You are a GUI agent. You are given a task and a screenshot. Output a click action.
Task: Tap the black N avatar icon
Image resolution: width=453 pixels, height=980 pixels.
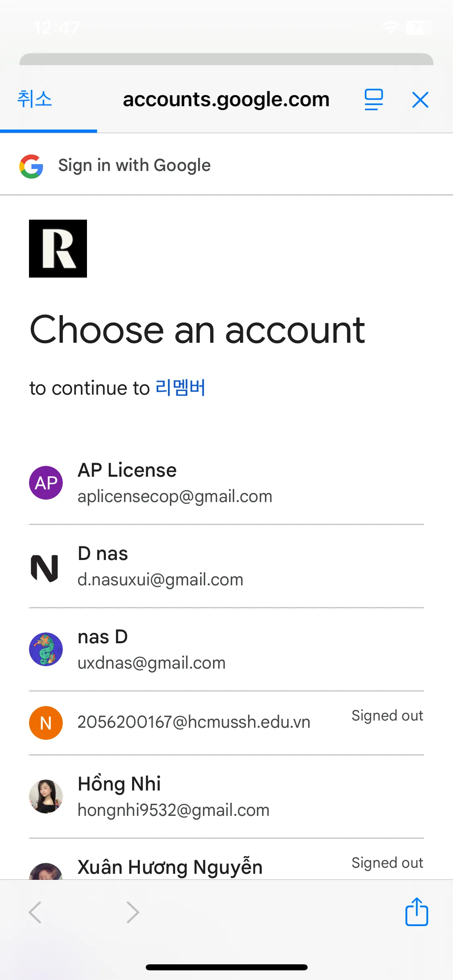(x=45, y=568)
